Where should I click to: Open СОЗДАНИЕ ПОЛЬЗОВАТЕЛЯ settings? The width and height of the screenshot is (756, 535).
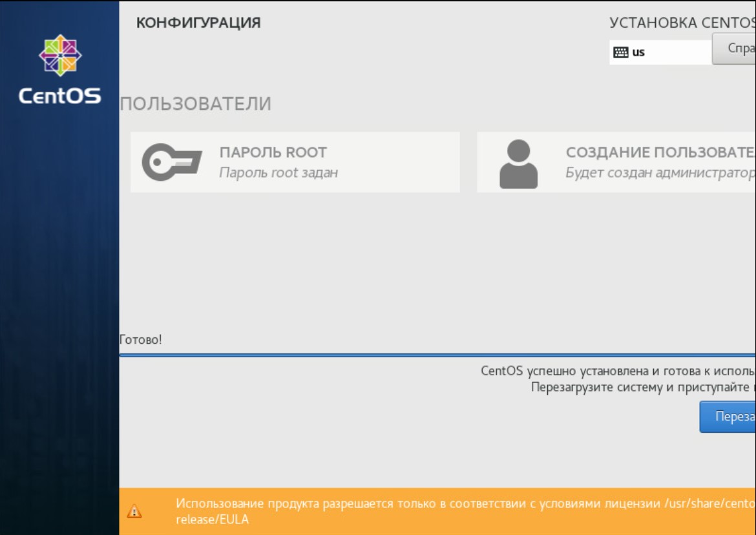[616, 162]
